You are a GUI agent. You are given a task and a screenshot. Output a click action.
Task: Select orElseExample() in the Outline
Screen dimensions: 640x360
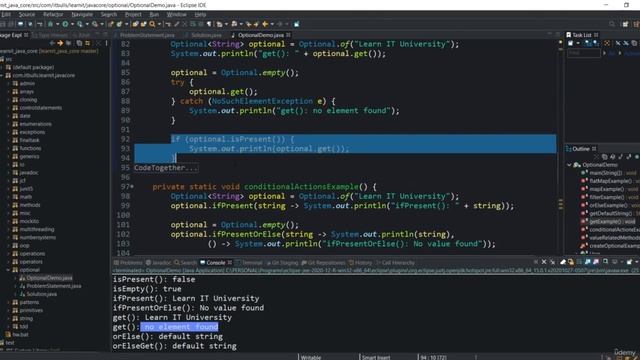(608, 205)
